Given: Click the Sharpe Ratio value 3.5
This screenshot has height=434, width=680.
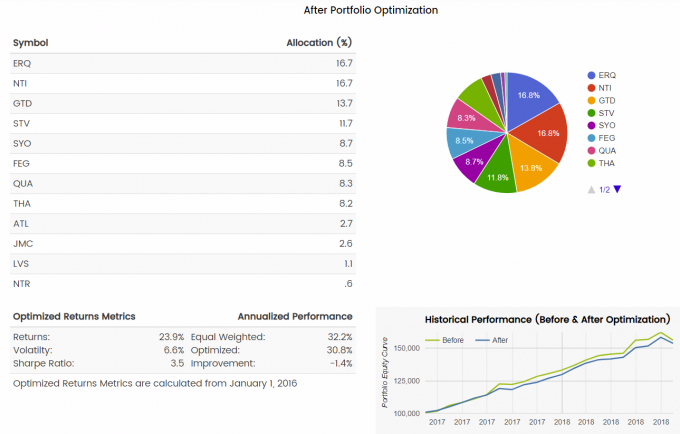Looking at the screenshot, I should pyautogui.click(x=177, y=363).
